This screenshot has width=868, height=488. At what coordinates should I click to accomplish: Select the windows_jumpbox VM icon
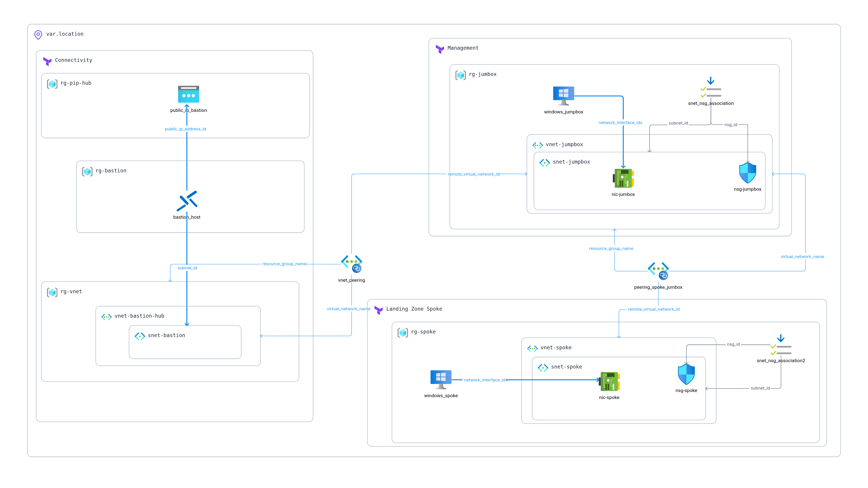(x=563, y=96)
